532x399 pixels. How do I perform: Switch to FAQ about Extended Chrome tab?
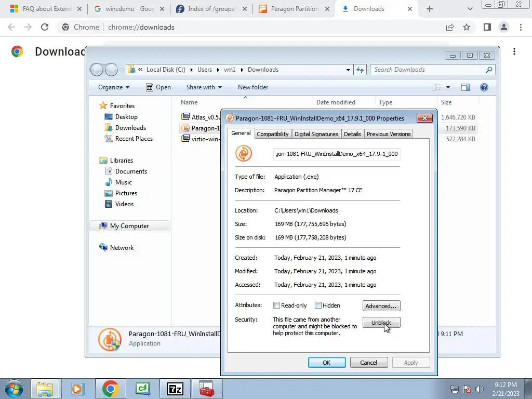click(47, 9)
